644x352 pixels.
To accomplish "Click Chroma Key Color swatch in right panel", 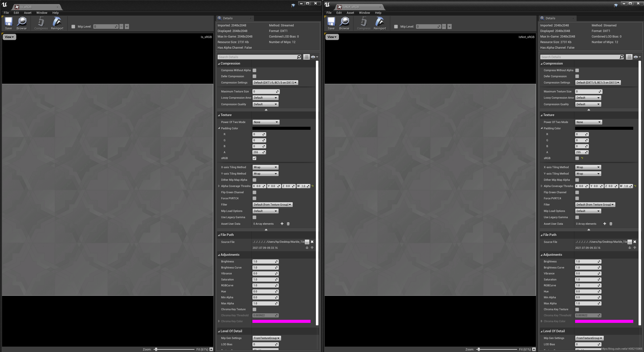I will click(x=604, y=321).
